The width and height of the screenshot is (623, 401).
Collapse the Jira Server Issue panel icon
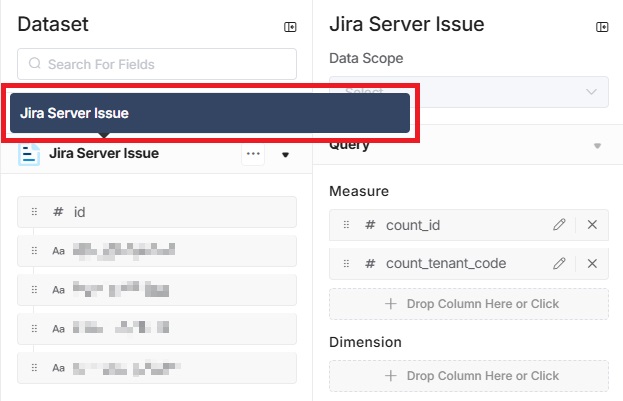pos(602,27)
